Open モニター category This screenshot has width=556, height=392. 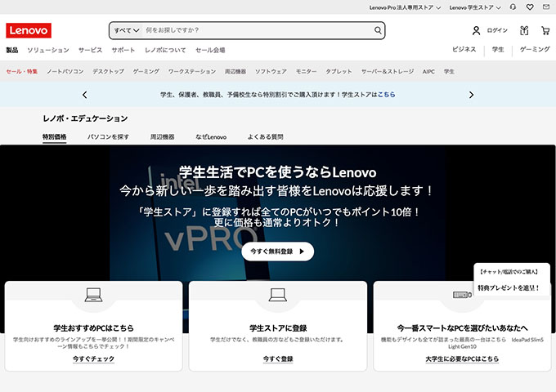click(307, 72)
